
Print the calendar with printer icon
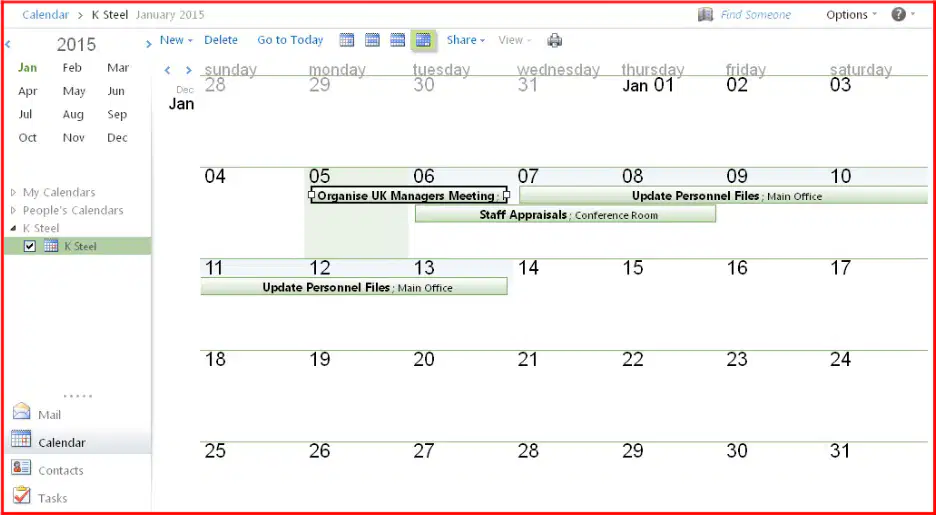pos(555,41)
